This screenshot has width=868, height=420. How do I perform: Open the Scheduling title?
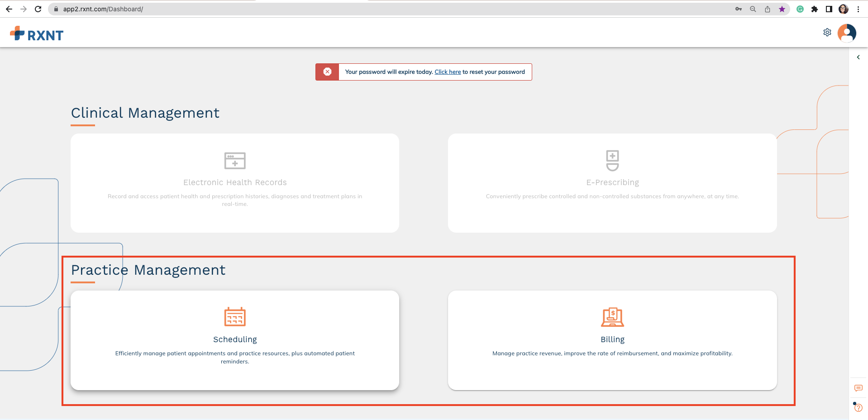[x=235, y=339]
